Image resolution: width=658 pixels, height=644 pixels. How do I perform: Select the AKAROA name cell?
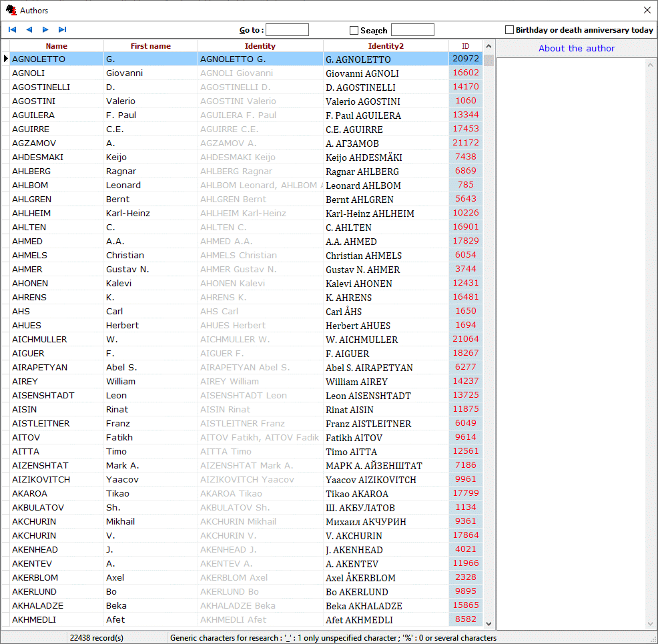tap(57, 493)
